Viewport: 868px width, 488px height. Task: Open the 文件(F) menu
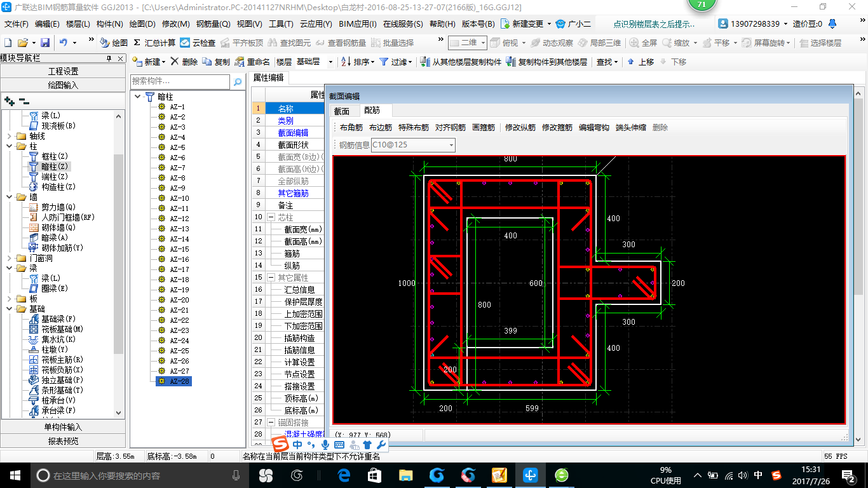(x=17, y=24)
